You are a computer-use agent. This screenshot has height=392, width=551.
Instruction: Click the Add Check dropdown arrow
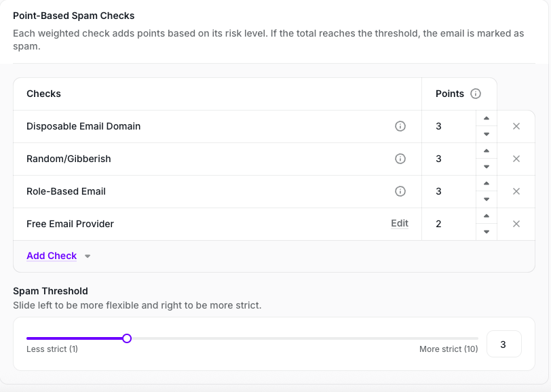click(88, 256)
